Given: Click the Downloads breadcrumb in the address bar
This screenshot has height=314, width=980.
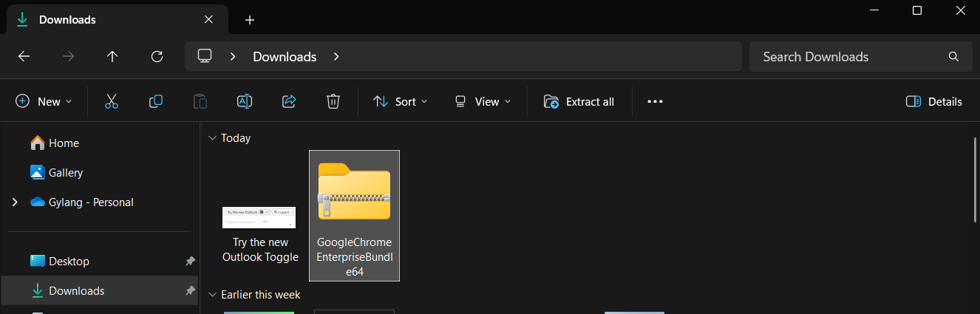Looking at the screenshot, I should click(285, 56).
